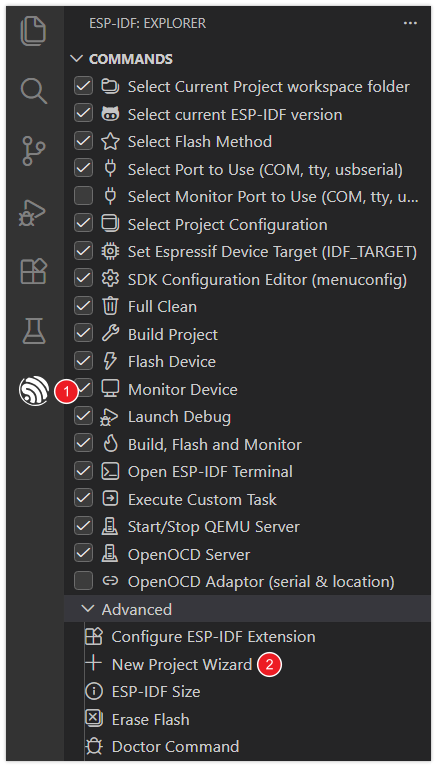Open the Run and Debug view icon
Image resolution: width=437 pixels, height=767 pixels.
[x=32, y=213]
